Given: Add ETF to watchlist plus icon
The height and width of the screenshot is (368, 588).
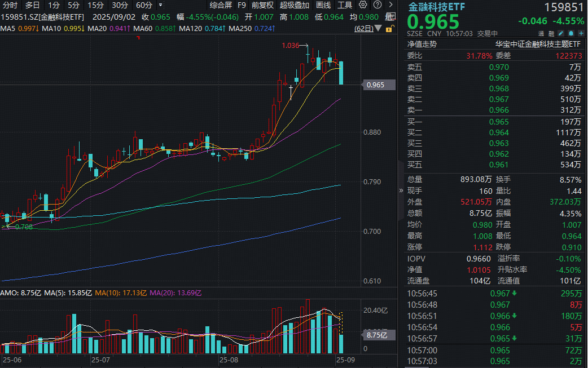Looking at the screenshot, I should coord(581,33).
